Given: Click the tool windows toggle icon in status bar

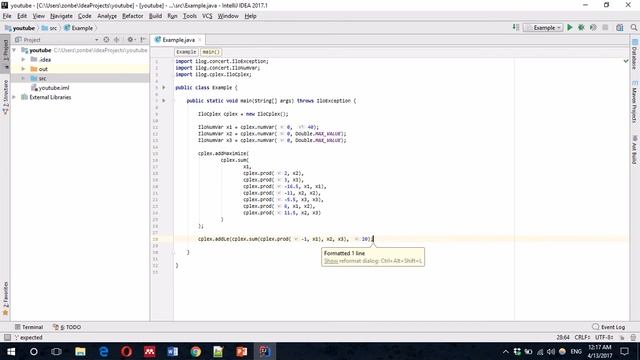Looking at the screenshot, I should (7, 337).
